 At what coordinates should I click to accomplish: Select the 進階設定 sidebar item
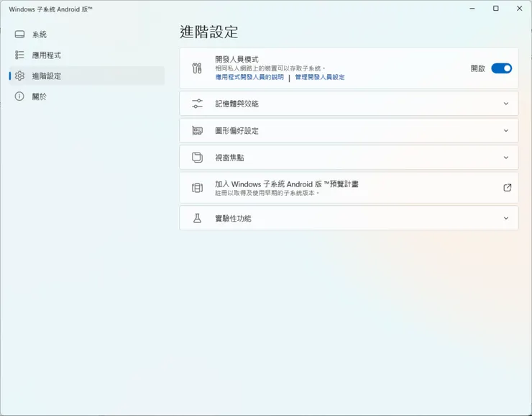click(87, 76)
